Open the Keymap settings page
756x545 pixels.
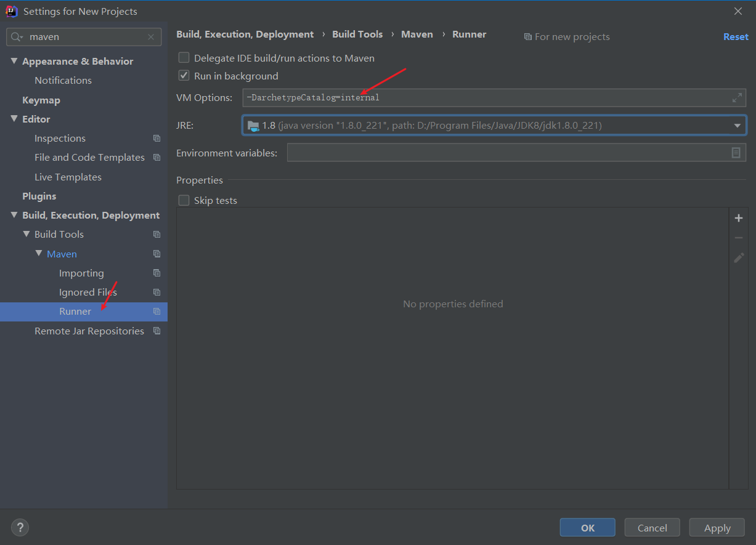(x=41, y=100)
